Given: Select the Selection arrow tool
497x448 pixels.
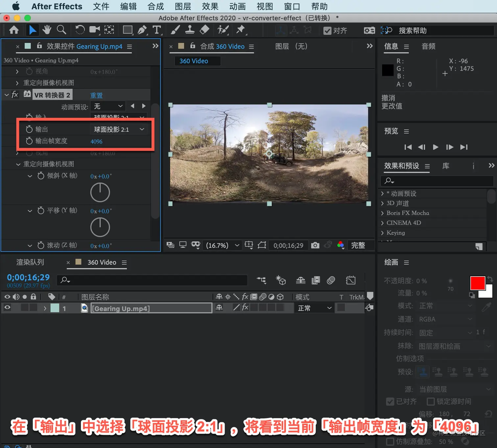Looking at the screenshot, I should coord(32,30).
